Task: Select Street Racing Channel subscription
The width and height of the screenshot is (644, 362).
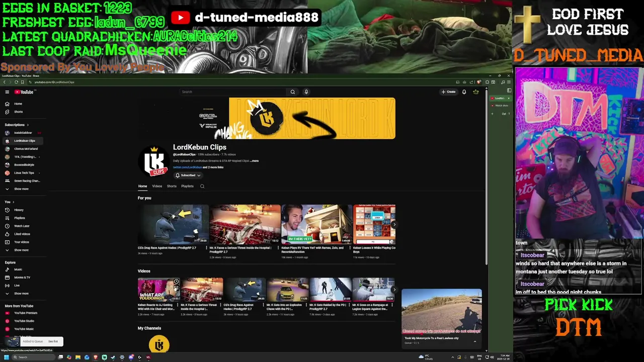Action: pos(23,181)
